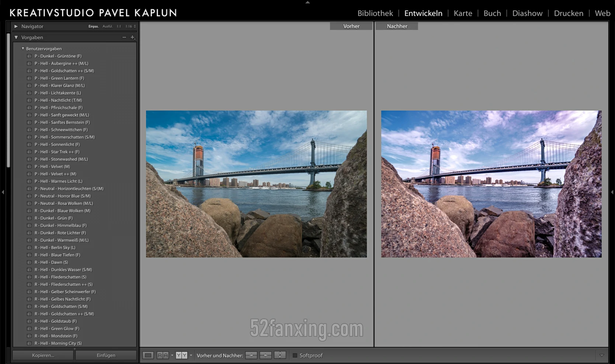The image size is (615, 364).
Task: Open the Web module
Action: tap(602, 13)
